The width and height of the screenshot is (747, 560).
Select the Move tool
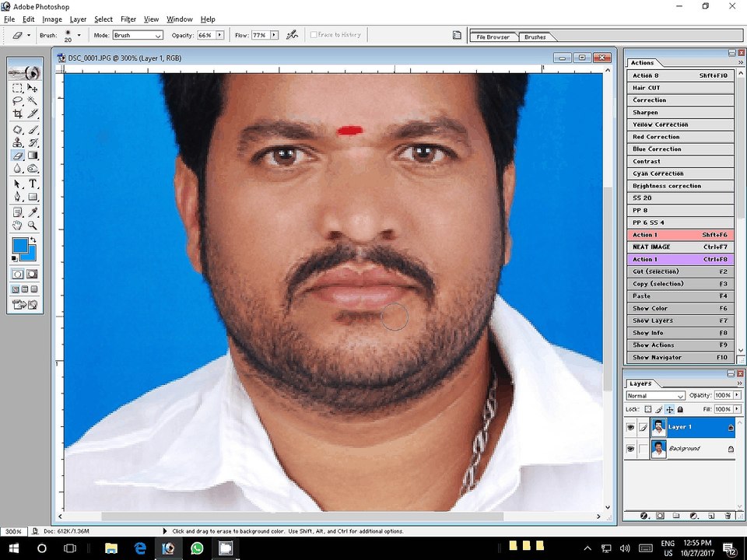click(x=33, y=88)
